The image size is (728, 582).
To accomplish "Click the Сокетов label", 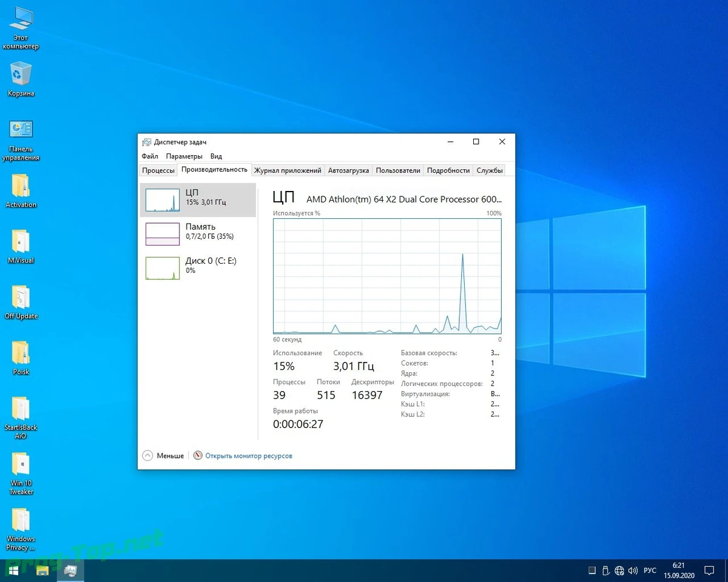I will coord(414,363).
